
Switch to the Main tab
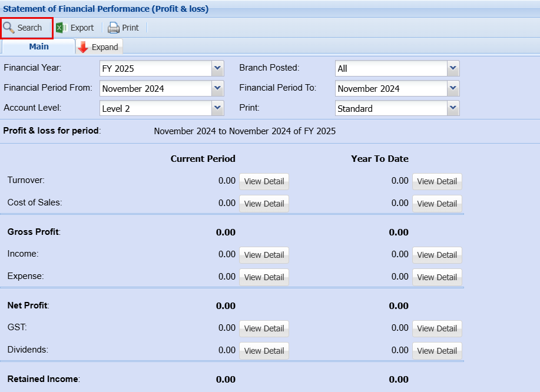click(x=39, y=46)
